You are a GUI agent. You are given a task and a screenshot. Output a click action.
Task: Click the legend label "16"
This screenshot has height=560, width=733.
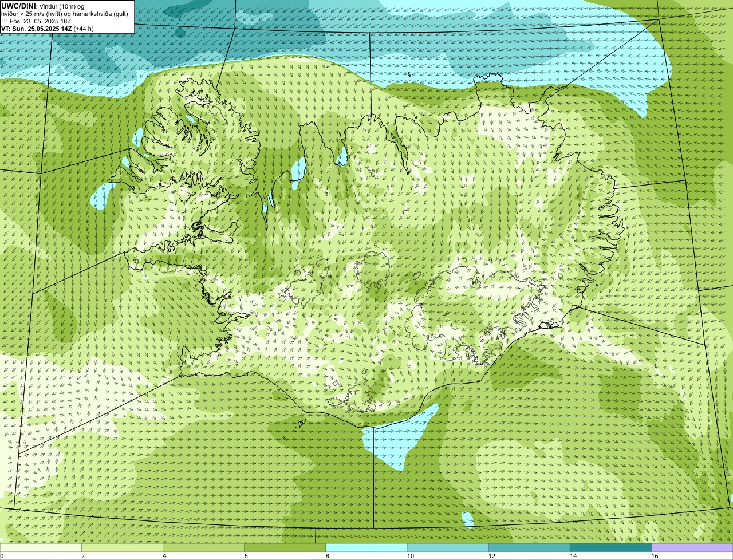click(655, 556)
